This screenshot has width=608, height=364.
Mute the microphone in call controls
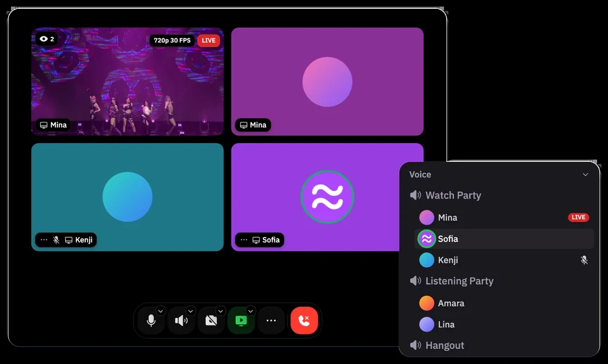[x=151, y=321]
